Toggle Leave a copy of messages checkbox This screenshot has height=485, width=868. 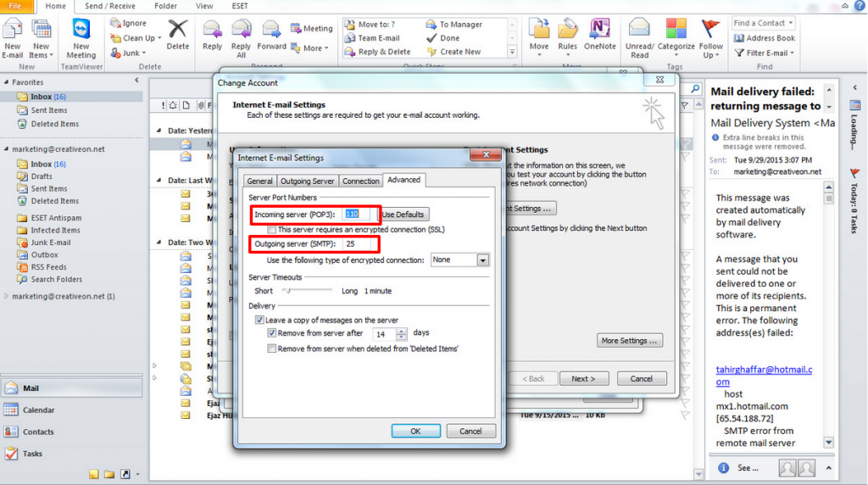[259, 320]
